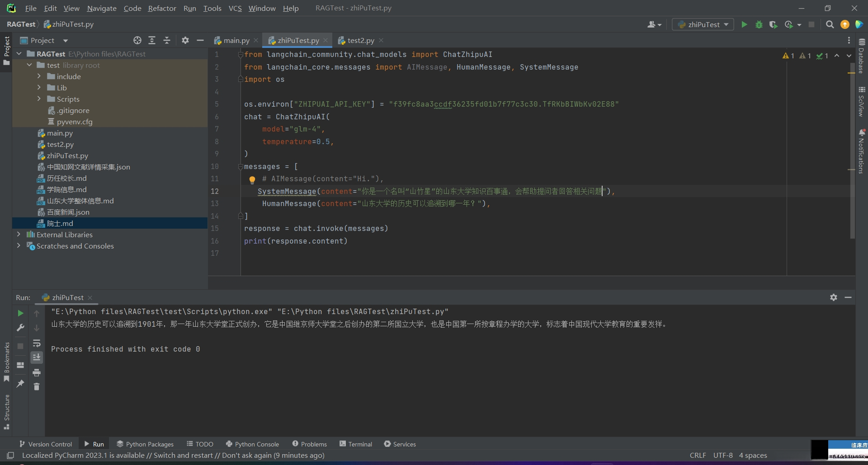
Task: Open the Refactor menu
Action: pyautogui.click(x=162, y=8)
